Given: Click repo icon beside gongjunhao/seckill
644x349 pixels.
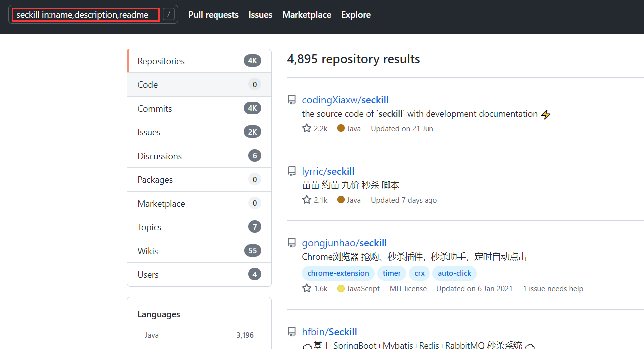Looking at the screenshot, I should click(x=292, y=243).
